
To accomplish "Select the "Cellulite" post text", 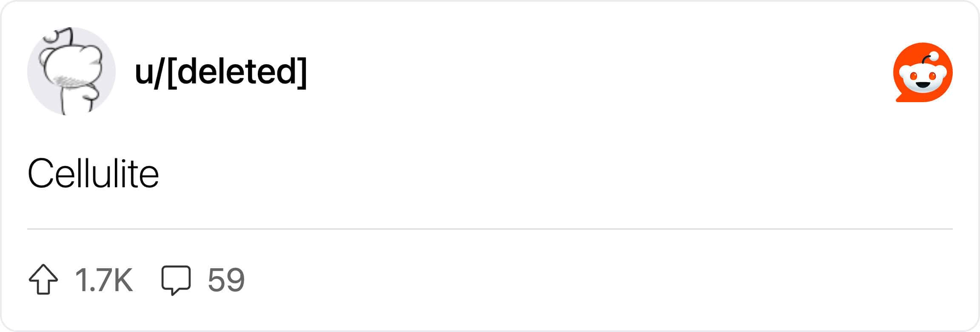I will point(93,173).
